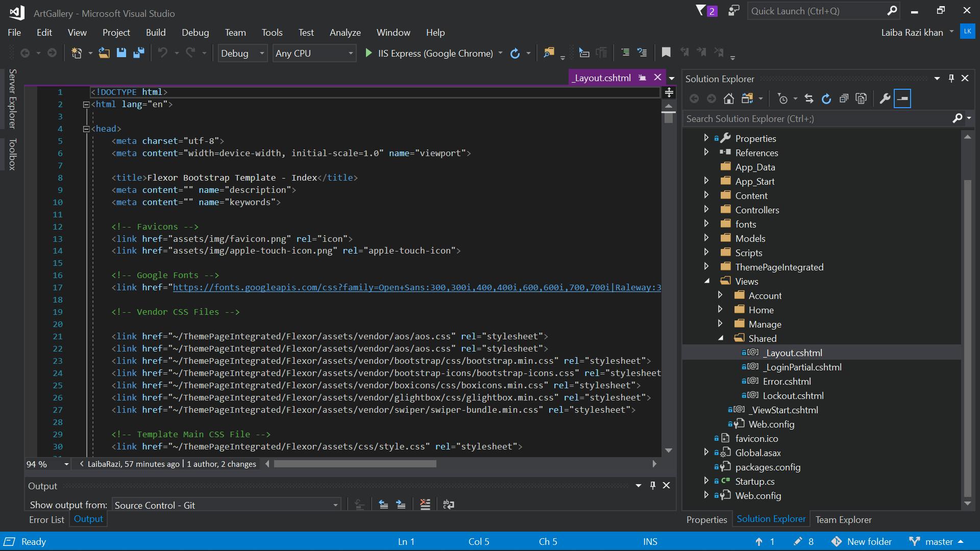Select _LoginPartial.cshtml in Solution Explorer
The height and width of the screenshot is (551, 980).
pyautogui.click(x=802, y=367)
